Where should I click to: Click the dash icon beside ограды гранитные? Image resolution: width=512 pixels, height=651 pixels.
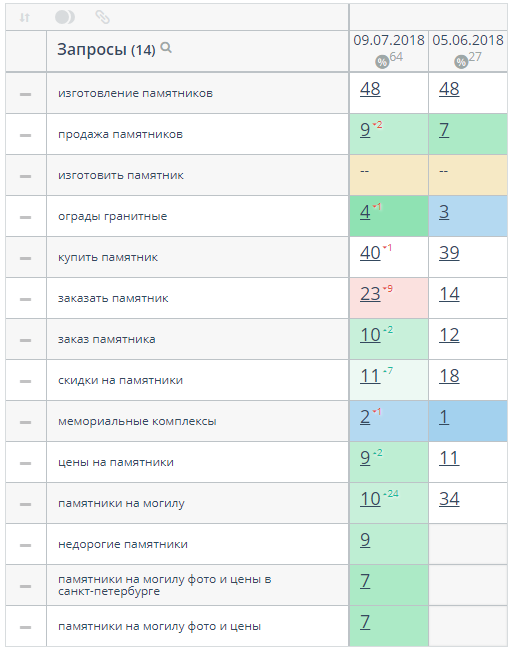[x=25, y=217]
